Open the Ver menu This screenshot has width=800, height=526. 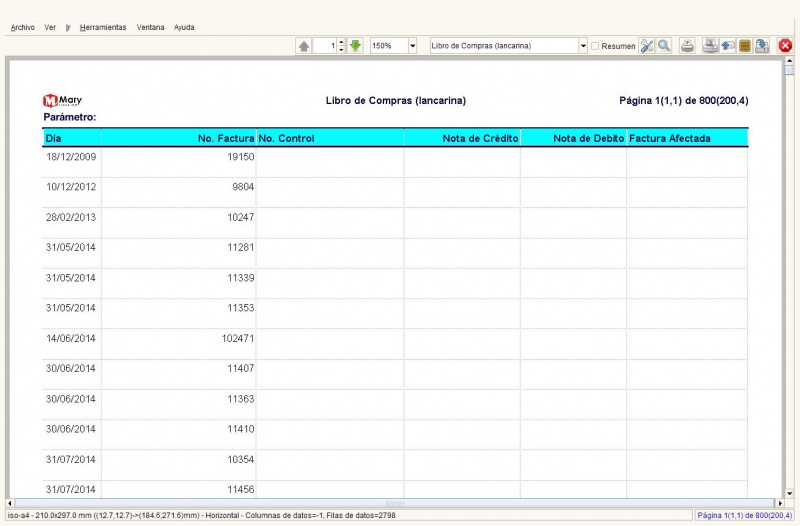(x=50, y=28)
